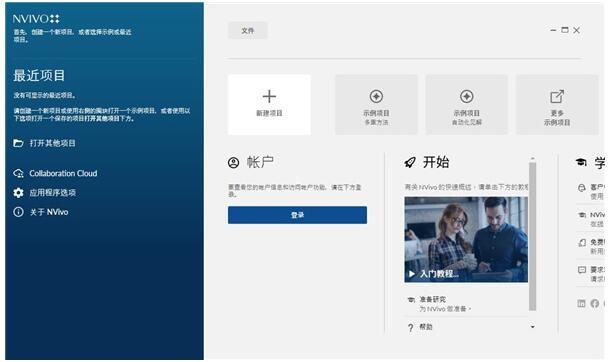Click the plus icon on 新建项目 tile
The width and height of the screenshot is (609, 362).
[269, 96]
